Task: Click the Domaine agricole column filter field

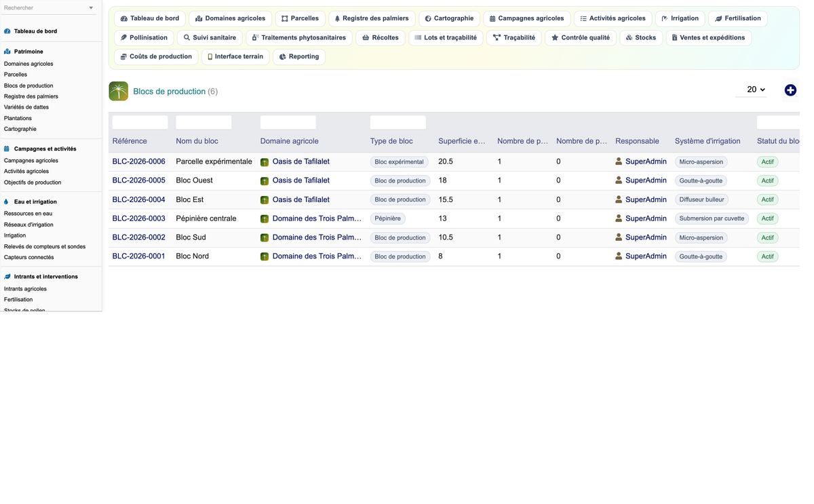Action: pyautogui.click(x=288, y=122)
